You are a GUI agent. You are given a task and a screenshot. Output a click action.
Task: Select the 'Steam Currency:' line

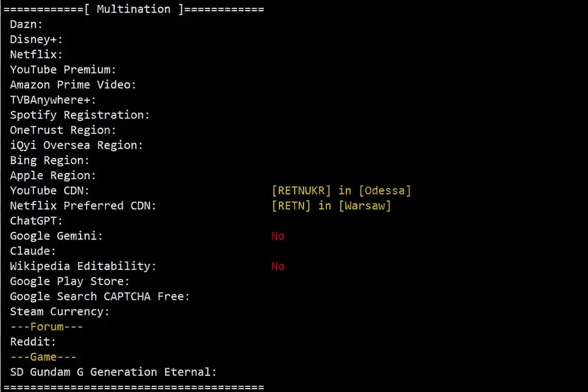(x=60, y=311)
